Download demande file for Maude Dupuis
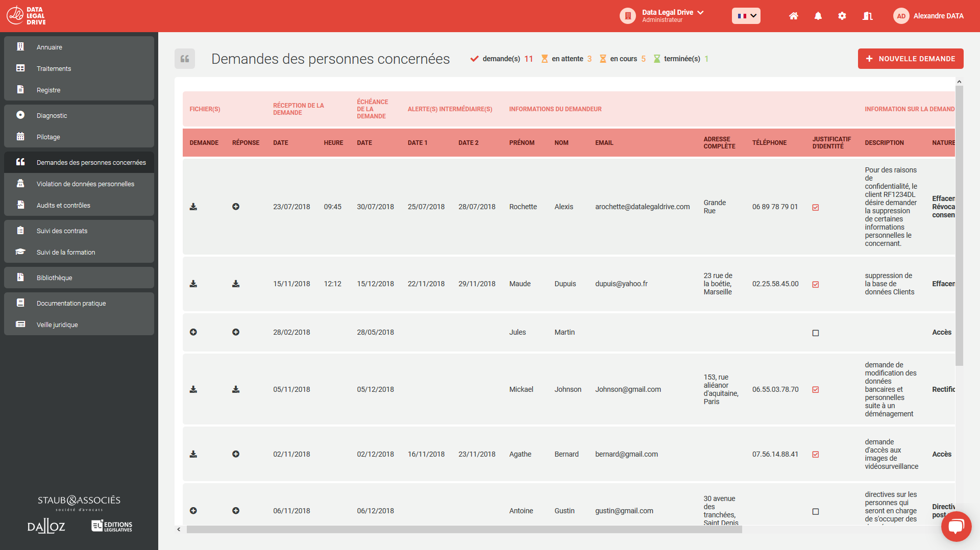The height and width of the screenshot is (550, 980). click(193, 284)
